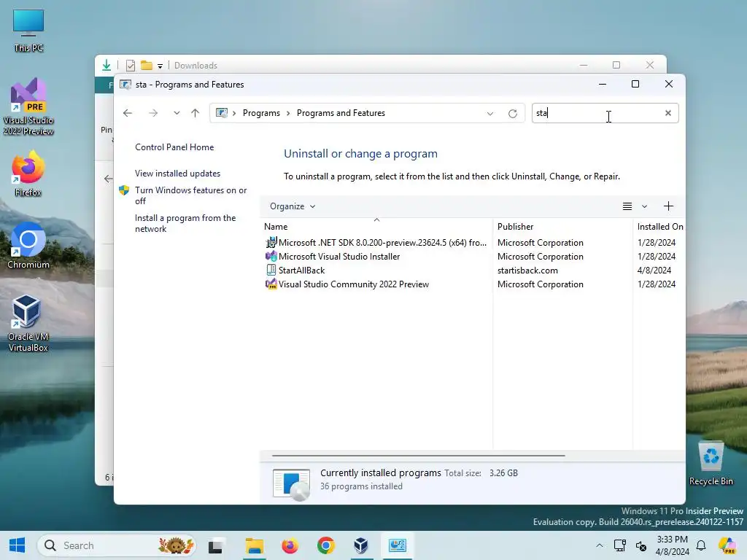747x560 pixels.
Task: Switch to Control Panel taskbar icon
Action: 398,545
